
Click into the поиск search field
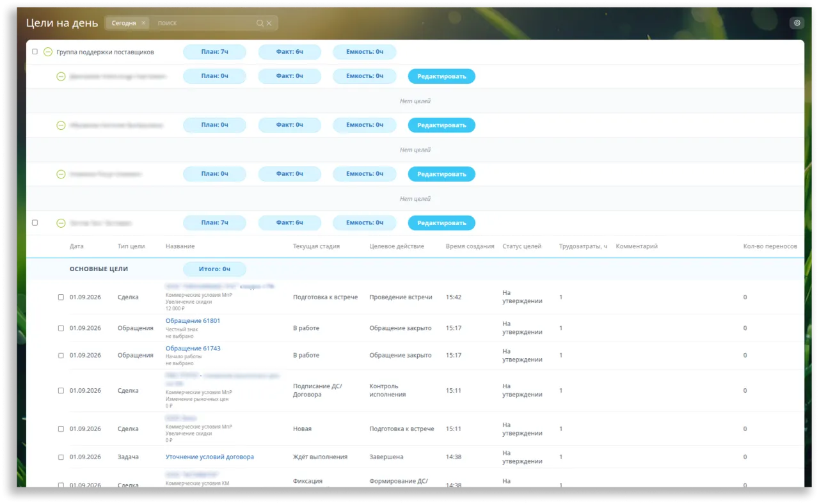coord(205,23)
